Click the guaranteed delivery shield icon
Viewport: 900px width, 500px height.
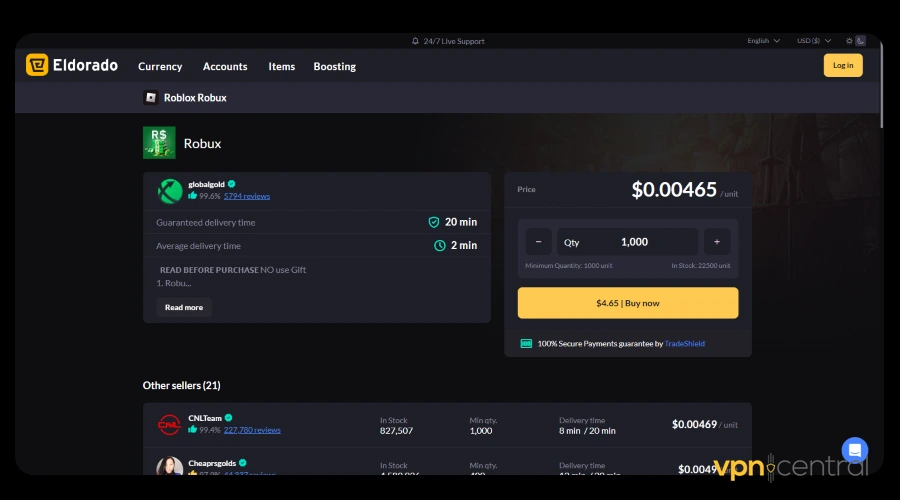click(433, 222)
